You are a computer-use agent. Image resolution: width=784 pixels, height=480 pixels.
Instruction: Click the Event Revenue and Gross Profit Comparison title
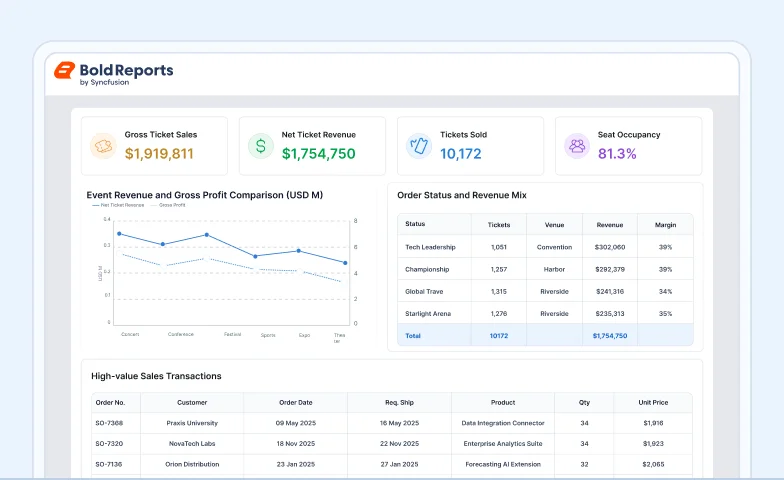(x=204, y=195)
